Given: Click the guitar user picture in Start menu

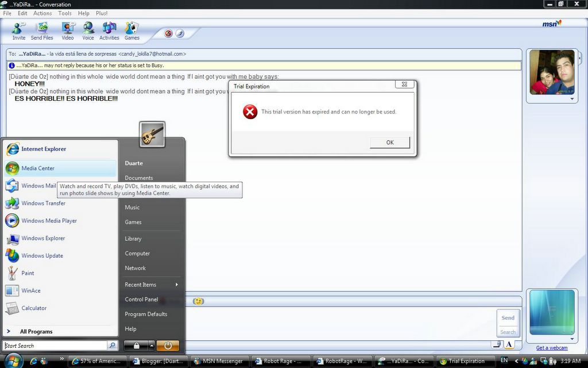Looking at the screenshot, I should coord(152,135).
